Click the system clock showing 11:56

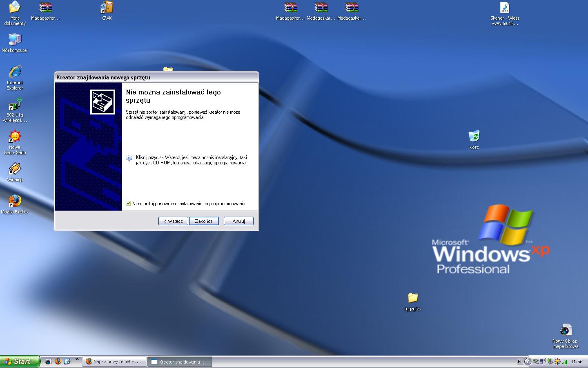[x=577, y=361]
